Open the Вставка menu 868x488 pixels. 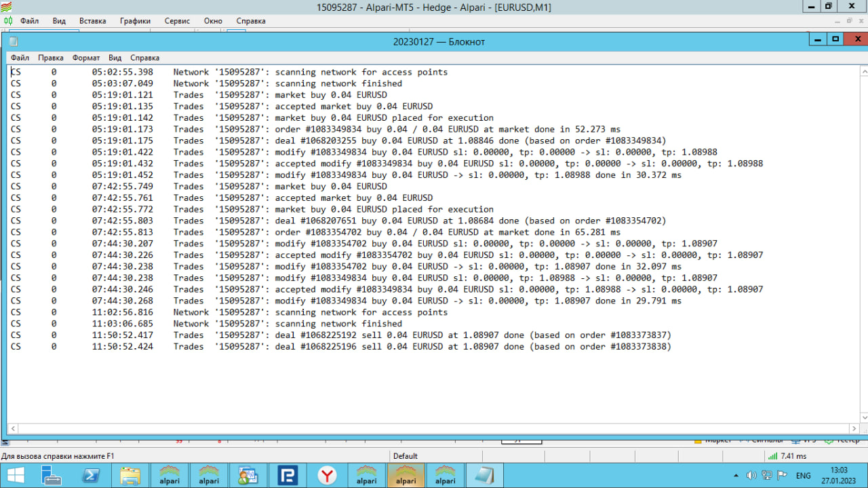[92, 21]
